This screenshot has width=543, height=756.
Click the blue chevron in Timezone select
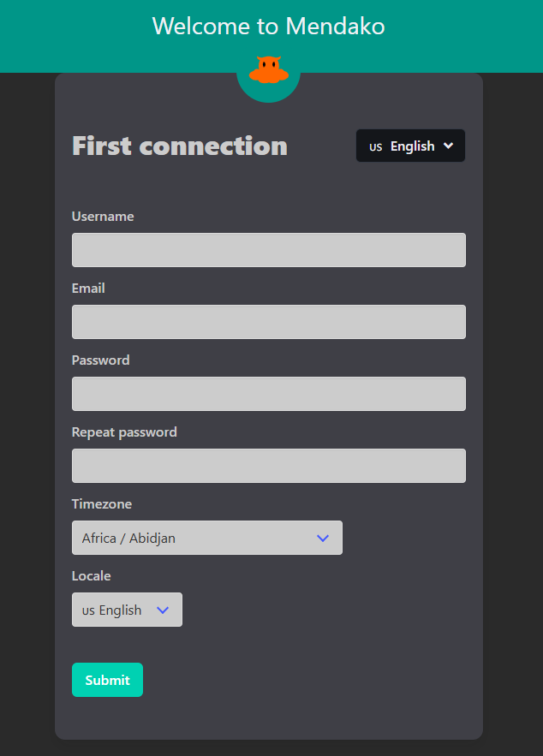[323, 538]
